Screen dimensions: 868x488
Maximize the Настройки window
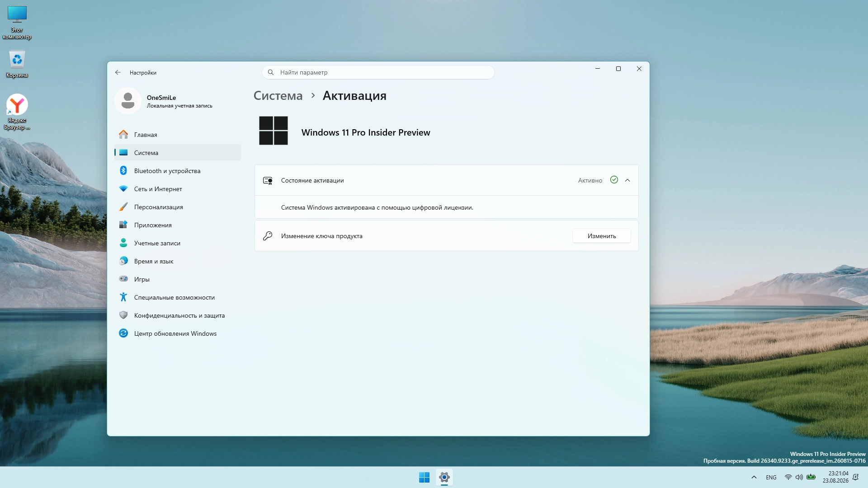(x=618, y=69)
